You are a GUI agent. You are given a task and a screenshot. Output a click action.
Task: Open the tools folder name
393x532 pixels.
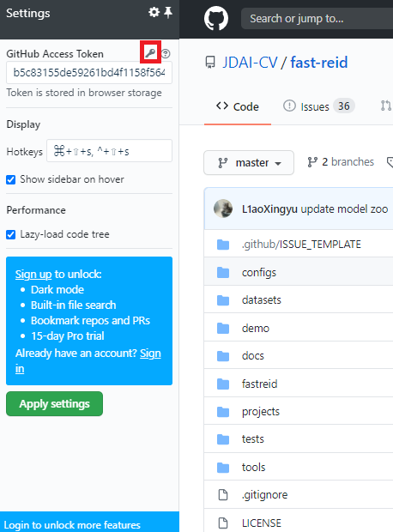coord(253,468)
